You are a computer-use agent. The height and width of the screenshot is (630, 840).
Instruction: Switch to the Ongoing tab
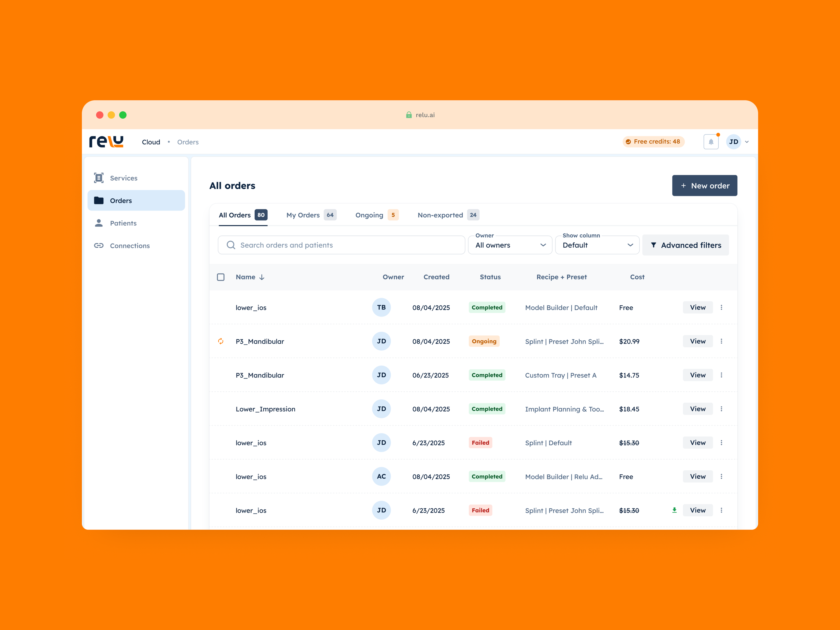click(376, 215)
